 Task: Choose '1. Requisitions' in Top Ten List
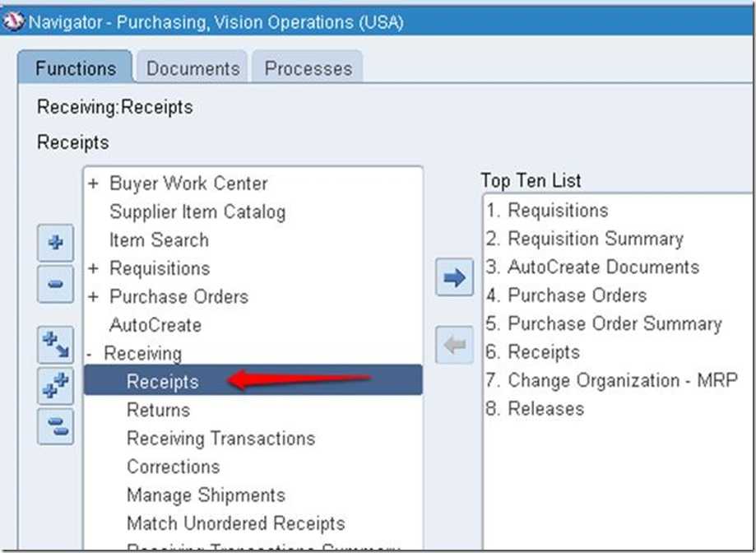click(547, 211)
